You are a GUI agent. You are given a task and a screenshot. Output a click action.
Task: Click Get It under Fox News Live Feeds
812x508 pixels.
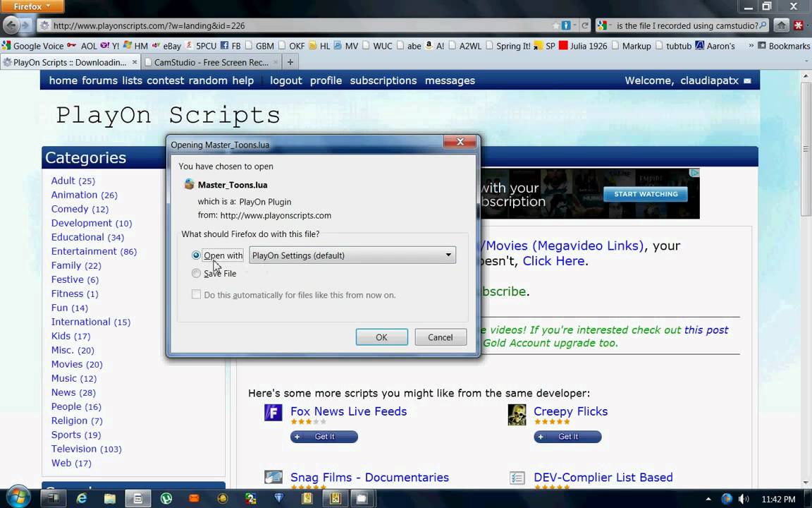click(x=324, y=437)
